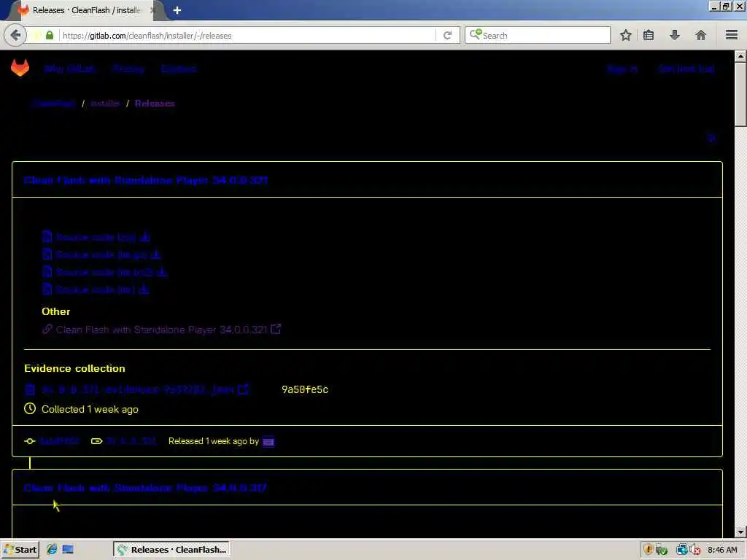The width and height of the screenshot is (747, 560).
Task: Open the Releases breadcrumb link
Action: [155, 104]
